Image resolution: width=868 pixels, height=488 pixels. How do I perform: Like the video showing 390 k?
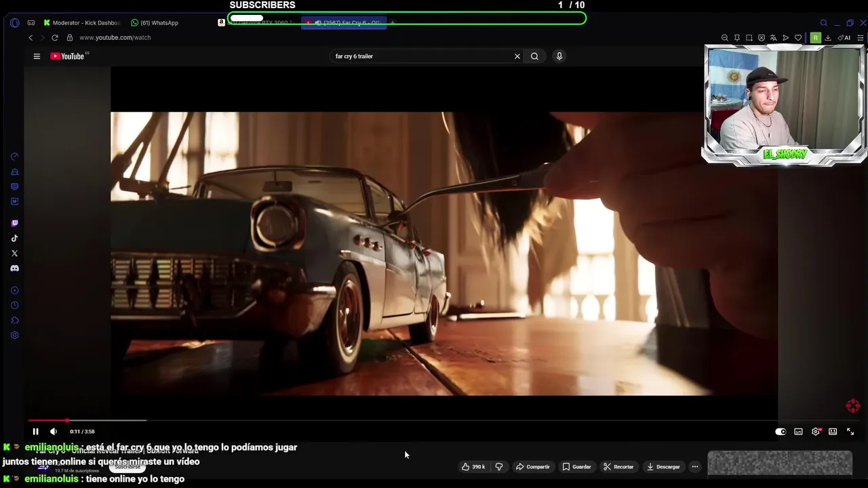click(473, 467)
